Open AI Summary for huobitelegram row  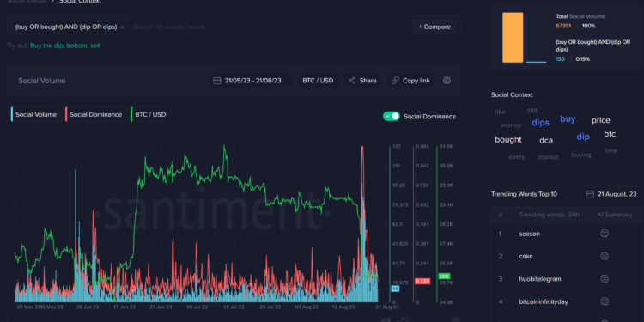[605, 278]
